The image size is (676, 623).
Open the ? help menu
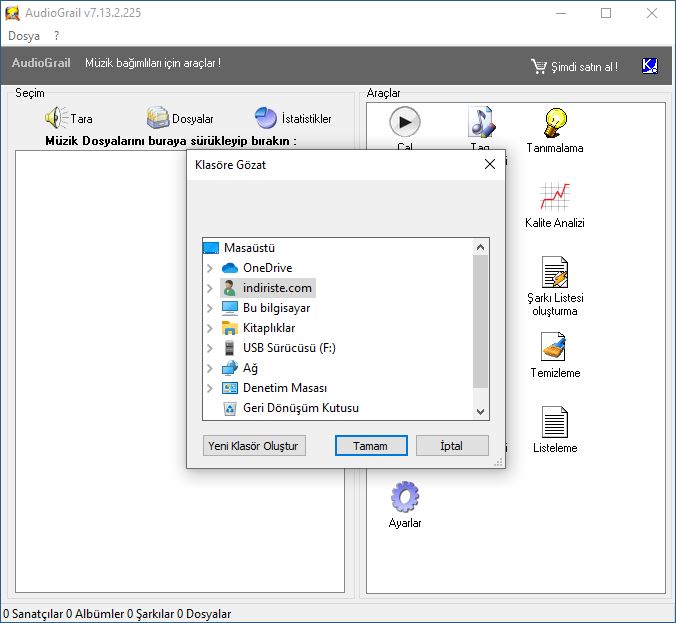tap(56, 36)
